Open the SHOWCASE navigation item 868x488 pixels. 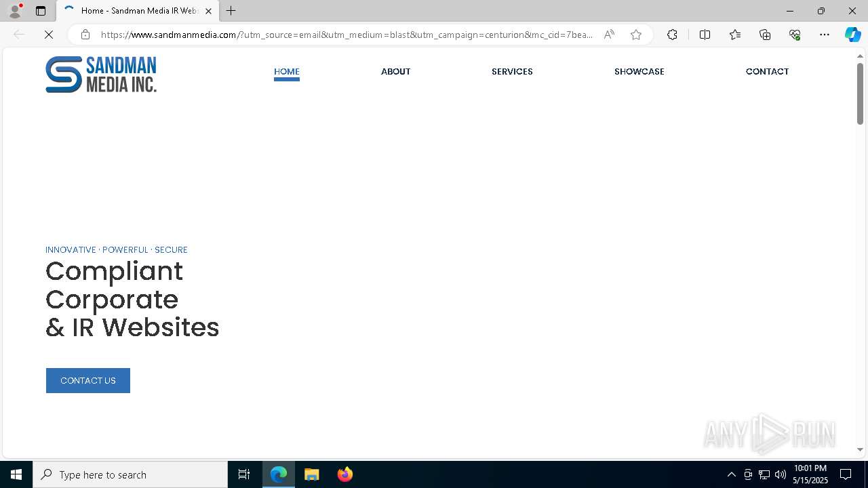(x=639, y=72)
